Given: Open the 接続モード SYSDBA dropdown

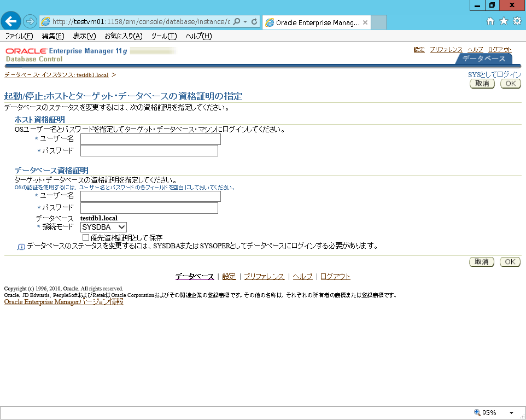Looking at the screenshot, I should (x=103, y=227).
